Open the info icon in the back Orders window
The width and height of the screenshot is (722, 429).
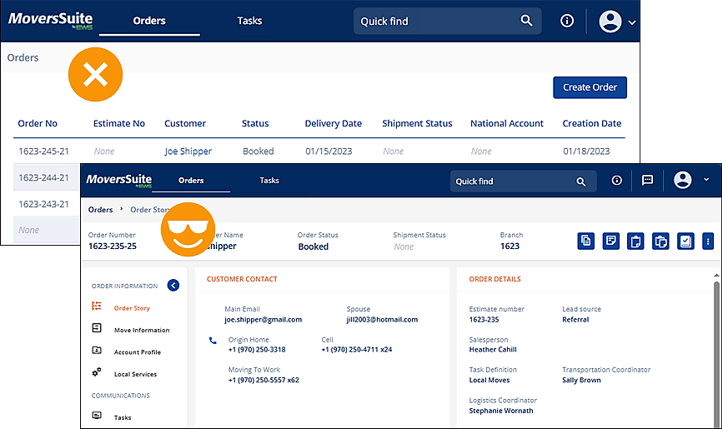click(x=567, y=21)
